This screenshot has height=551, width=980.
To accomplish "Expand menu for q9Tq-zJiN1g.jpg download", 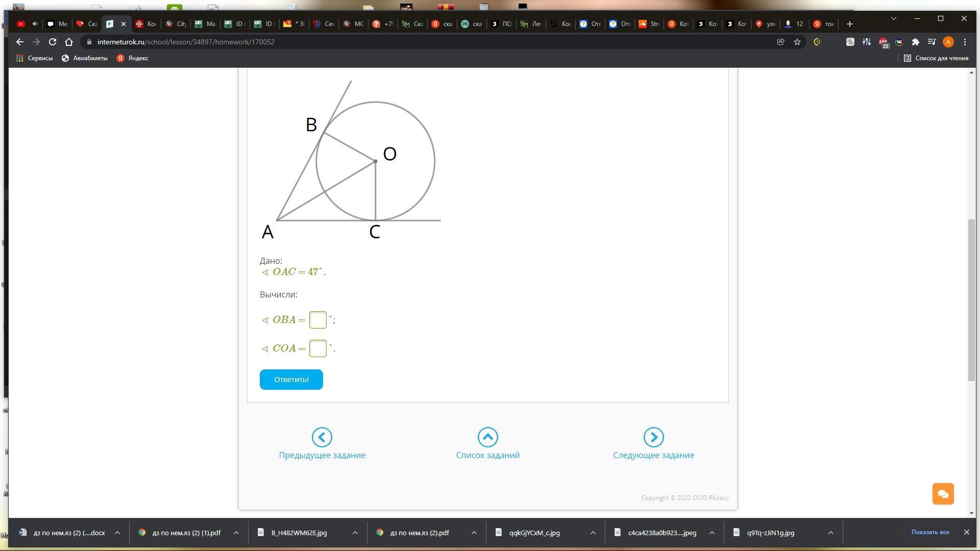I will coord(830,533).
